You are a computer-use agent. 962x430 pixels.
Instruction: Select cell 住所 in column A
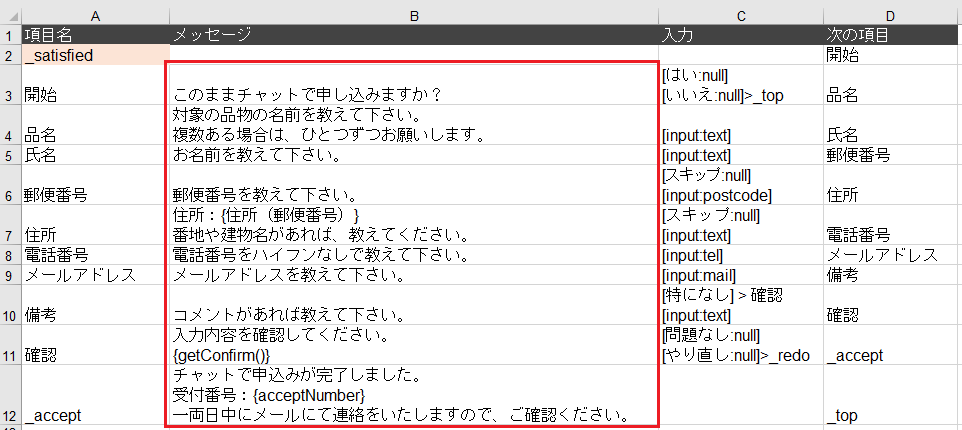pyautogui.click(x=95, y=226)
